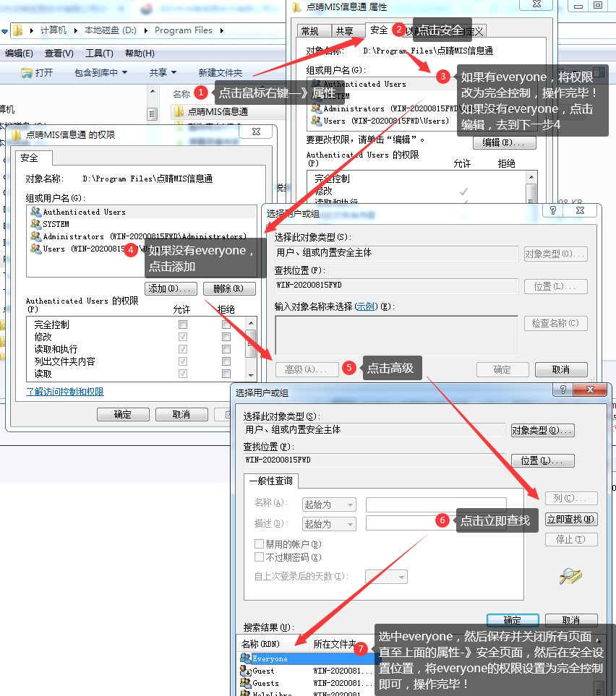Image resolution: width=616 pixels, height=696 pixels.
Task: Open 自上次登录后的天数 dropdown
Action: 386,577
